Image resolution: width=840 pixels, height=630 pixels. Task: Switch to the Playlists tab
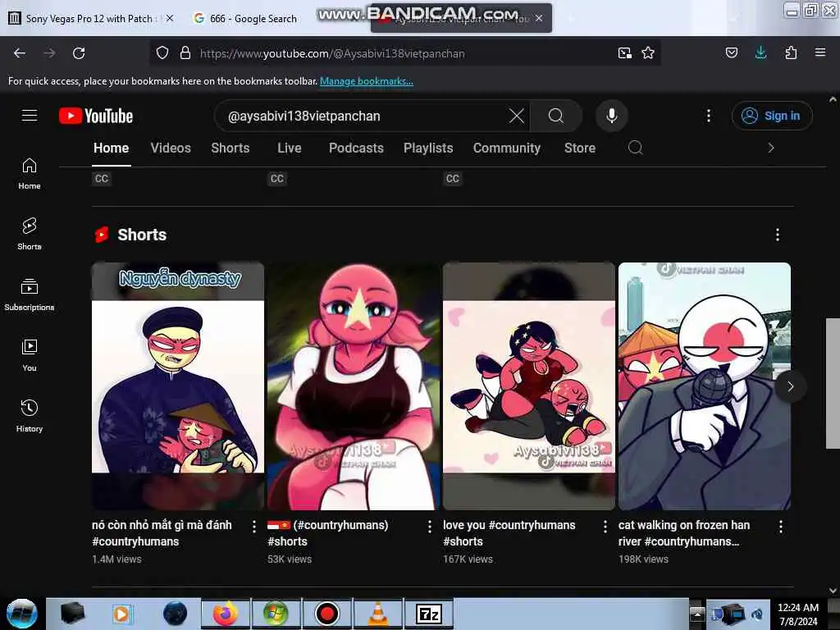[428, 148]
